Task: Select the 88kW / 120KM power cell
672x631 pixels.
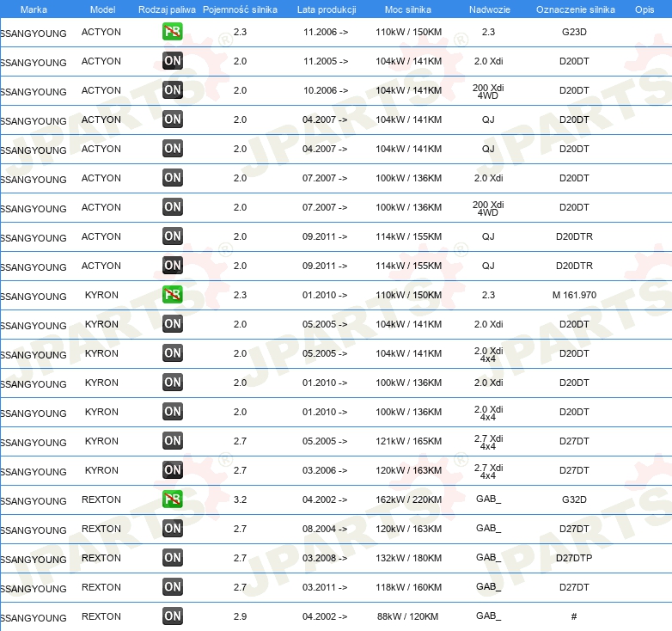Action: [x=408, y=616]
